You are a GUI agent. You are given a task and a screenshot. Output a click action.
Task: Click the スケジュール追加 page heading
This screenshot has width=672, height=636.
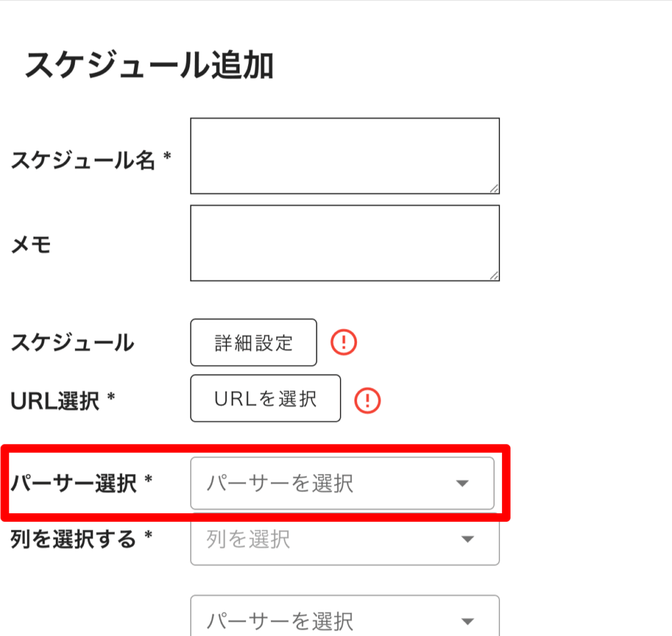149,66
